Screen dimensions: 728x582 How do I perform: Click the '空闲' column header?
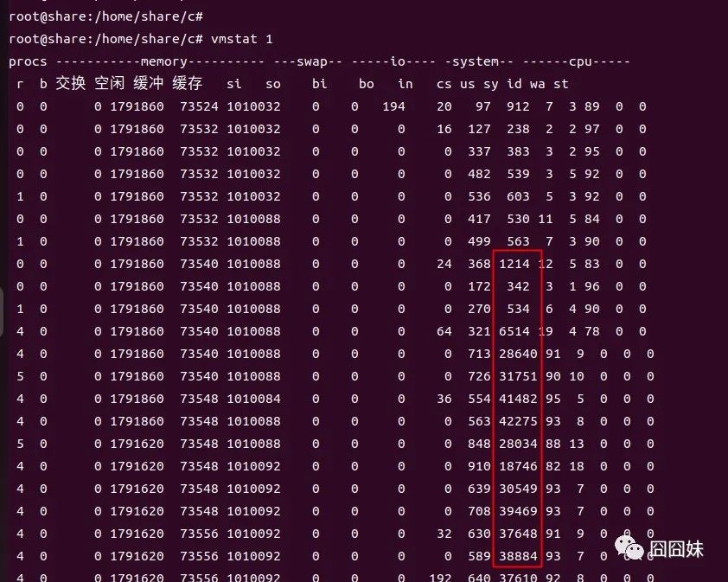pyautogui.click(x=110, y=84)
